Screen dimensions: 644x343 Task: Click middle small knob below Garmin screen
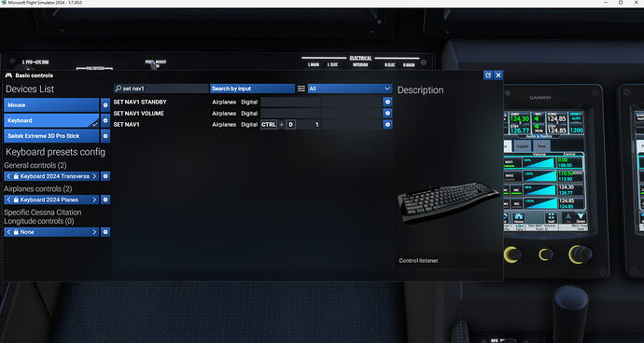coord(546,254)
